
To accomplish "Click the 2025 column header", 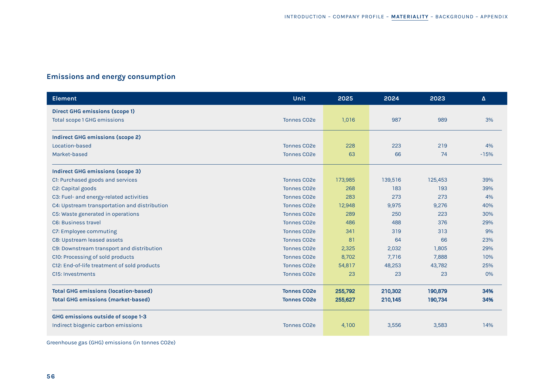I will pos(345,99).
